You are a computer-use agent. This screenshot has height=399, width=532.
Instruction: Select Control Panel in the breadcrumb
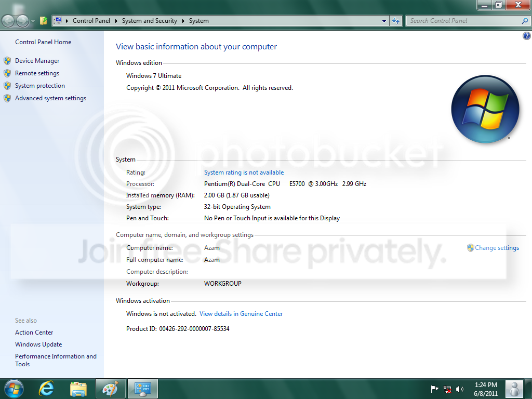coord(91,21)
